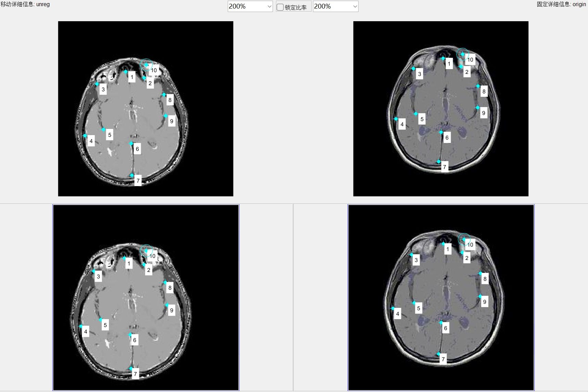Select control point 3 in origin detail view
Viewport: 588px width, 392px height.
(x=413, y=69)
